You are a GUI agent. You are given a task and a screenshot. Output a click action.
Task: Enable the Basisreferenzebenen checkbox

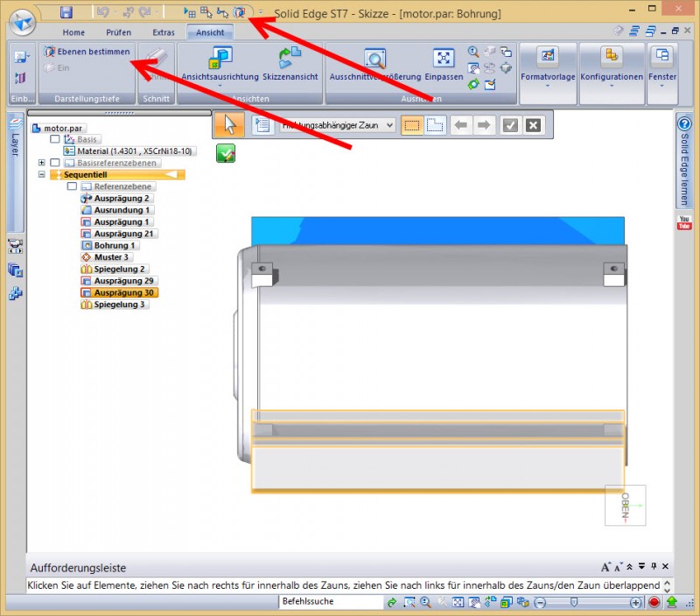pyautogui.click(x=55, y=163)
